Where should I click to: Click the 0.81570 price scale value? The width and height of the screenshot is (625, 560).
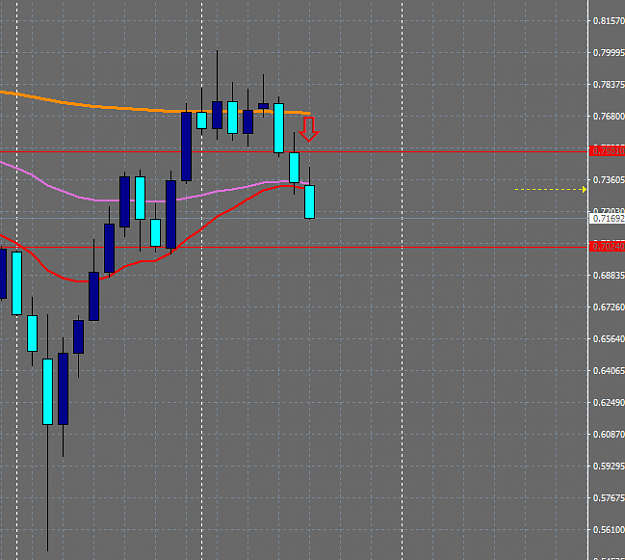[608, 21]
